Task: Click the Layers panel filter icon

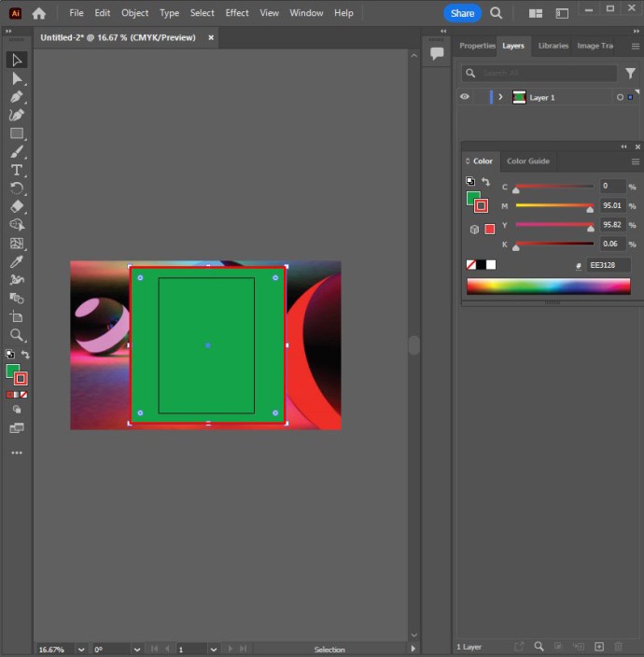Action: point(630,73)
